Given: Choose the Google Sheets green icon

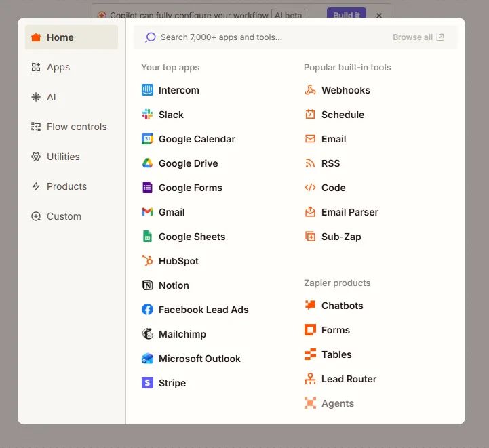Looking at the screenshot, I should [147, 237].
